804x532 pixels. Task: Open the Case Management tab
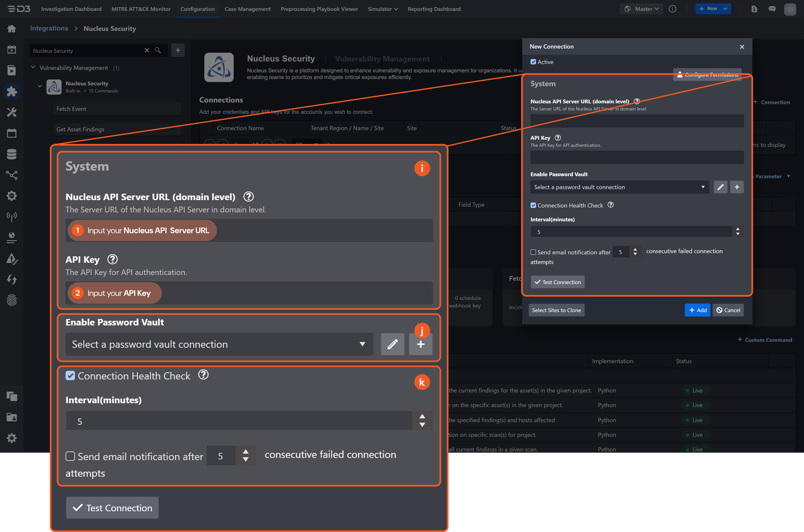pyautogui.click(x=247, y=9)
